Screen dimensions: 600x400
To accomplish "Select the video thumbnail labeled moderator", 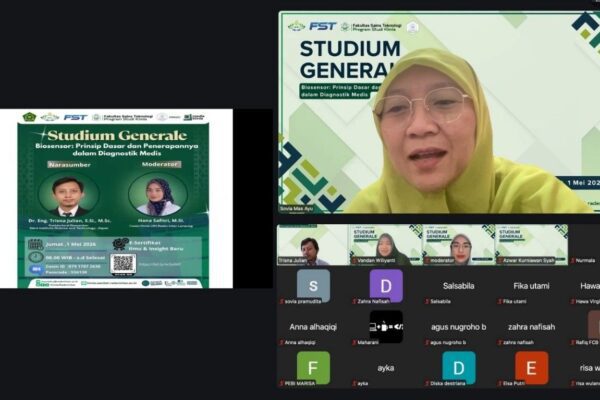I will point(459,245).
